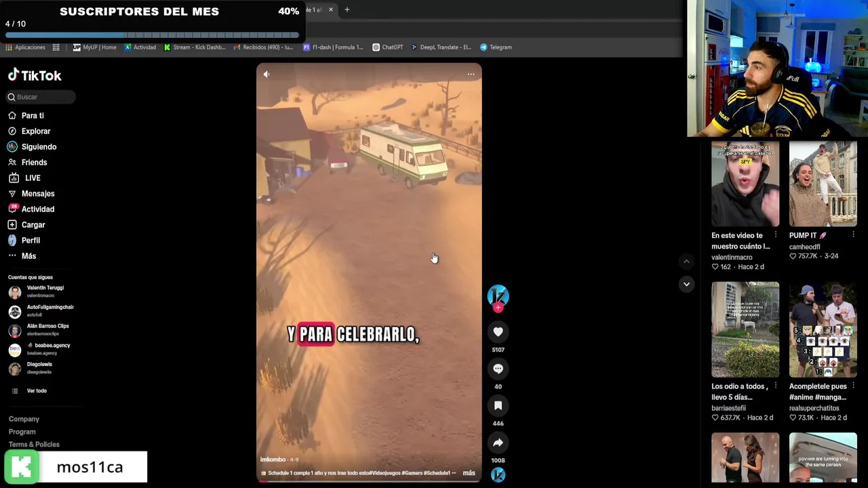Open a new browser tab
The height and width of the screenshot is (488, 868).
click(347, 9)
